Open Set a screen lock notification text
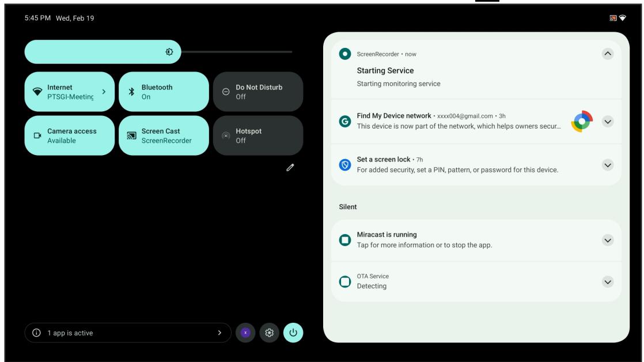The height and width of the screenshot is (362, 644). tap(457, 169)
